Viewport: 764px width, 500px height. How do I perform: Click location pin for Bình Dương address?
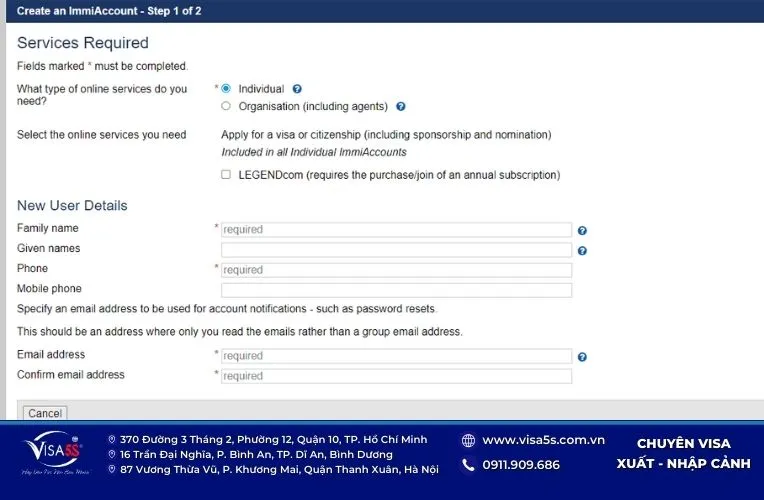coord(112,454)
